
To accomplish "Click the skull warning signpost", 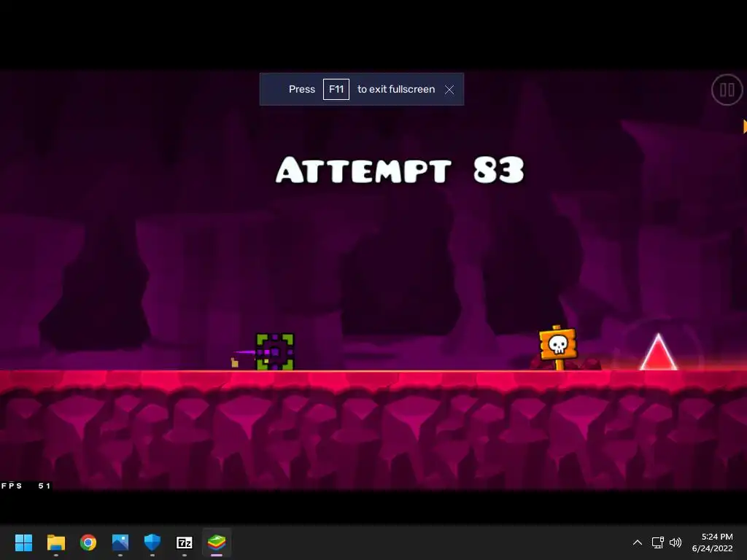I will pyautogui.click(x=557, y=347).
